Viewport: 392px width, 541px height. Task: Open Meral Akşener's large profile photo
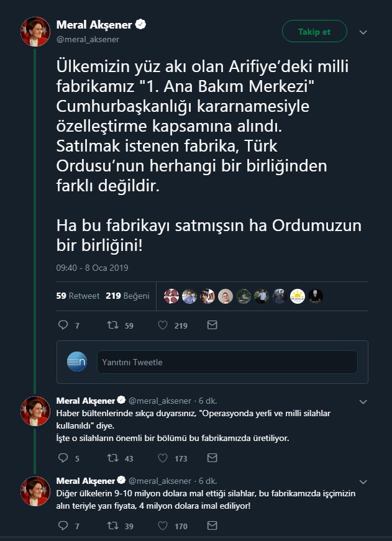pos(36,32)
